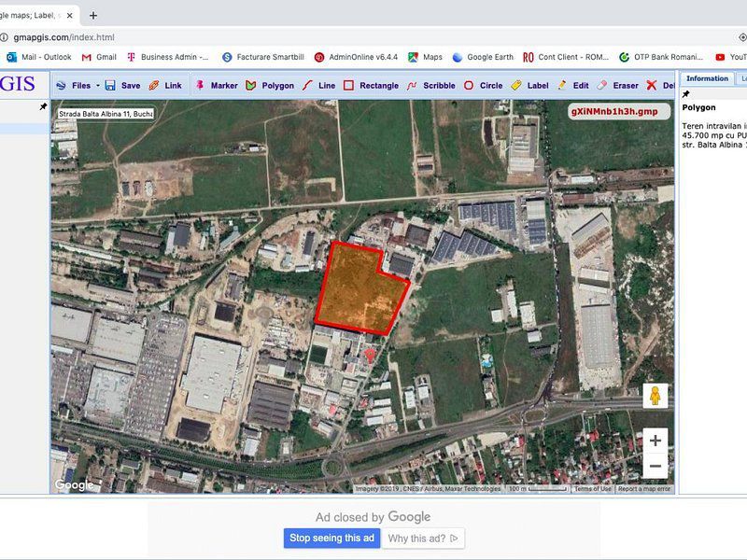Switch to the Information tab
This screenshot has width=747, height=560.
point(707,78)
